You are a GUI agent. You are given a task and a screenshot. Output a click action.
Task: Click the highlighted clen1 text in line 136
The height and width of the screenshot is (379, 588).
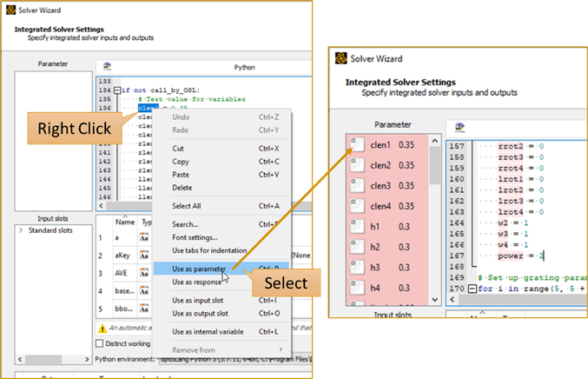pyautogui.click(x=149, y=108)
